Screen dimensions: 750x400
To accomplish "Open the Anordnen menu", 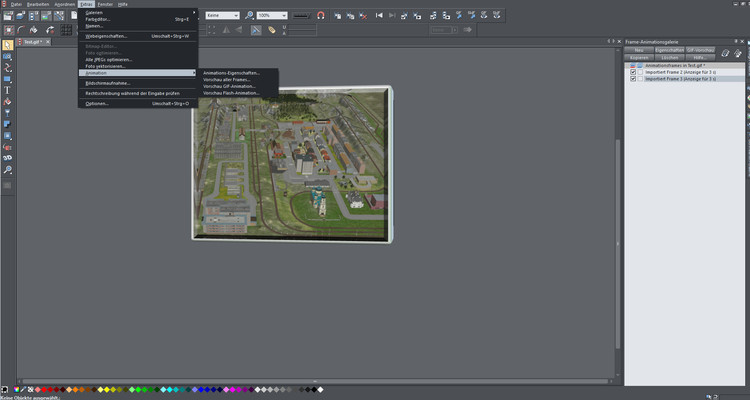I will point(65,4).
